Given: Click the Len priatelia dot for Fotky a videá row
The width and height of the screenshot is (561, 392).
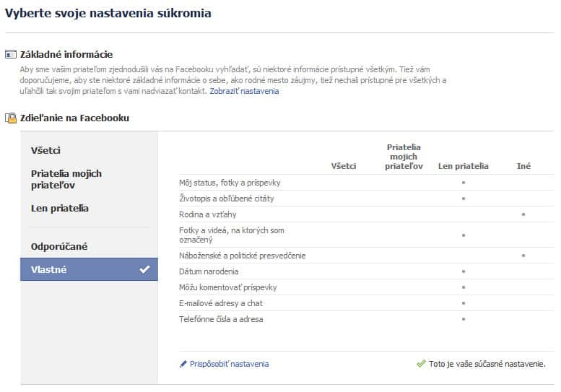Looking at the screenshot, I should [x=464, y=235].
